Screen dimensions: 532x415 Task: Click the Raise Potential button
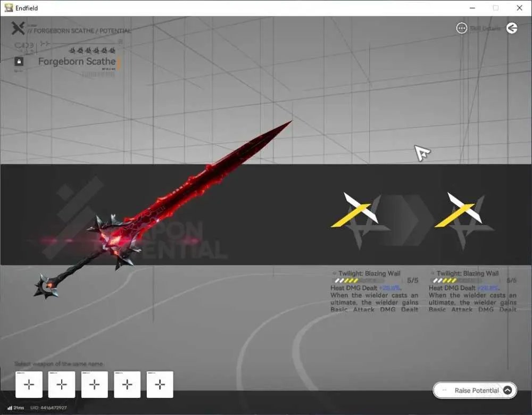[x=475, y=390]
